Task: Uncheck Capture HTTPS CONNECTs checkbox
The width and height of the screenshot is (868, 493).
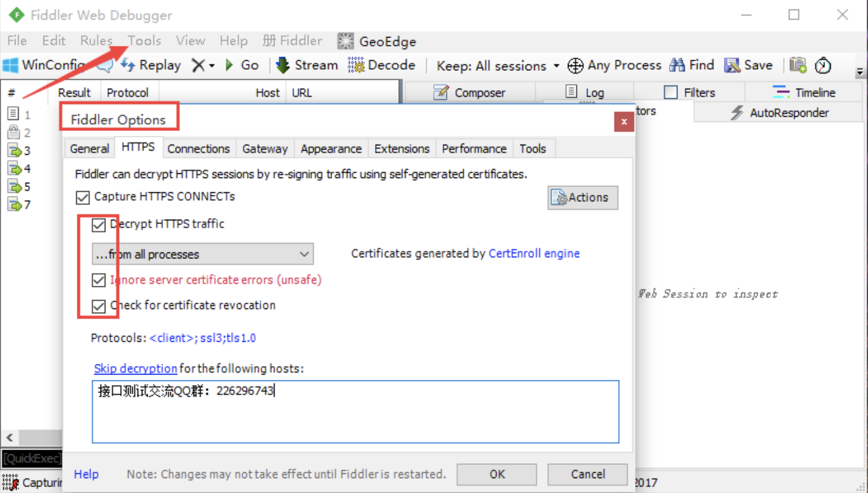Action: (x=83, y=197)
